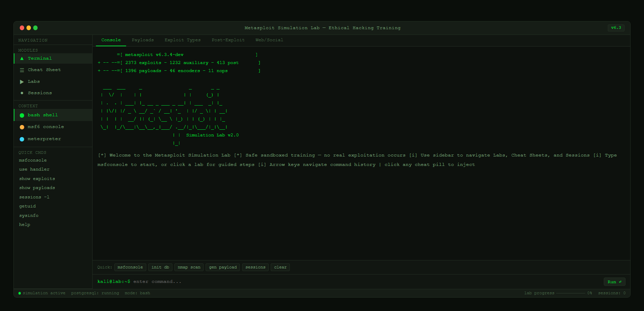This screenshot has height=311, width=644.
Task: Click the 'metasploit v6.3.4-dev' banner line
Action: pos(154,55)
